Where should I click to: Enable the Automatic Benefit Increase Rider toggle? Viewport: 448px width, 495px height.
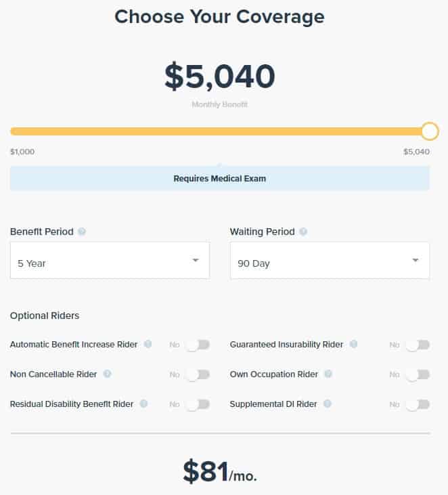(x=198, y=345)
